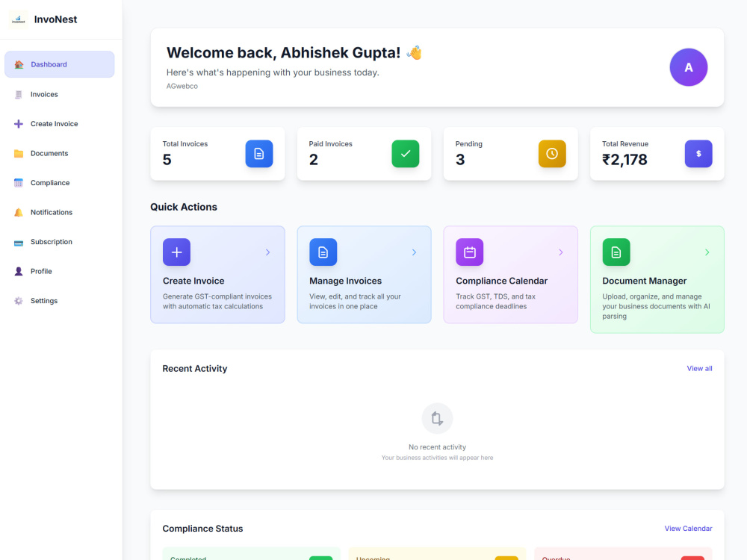Open Notifications from the sidebar
Image resolution: width=747 pixels, height=560 pixels.
pyautogui.click(x=60, y=212)
